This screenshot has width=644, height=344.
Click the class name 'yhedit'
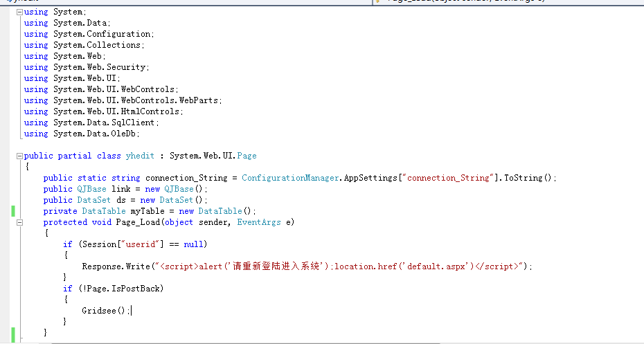coord(140,156)
